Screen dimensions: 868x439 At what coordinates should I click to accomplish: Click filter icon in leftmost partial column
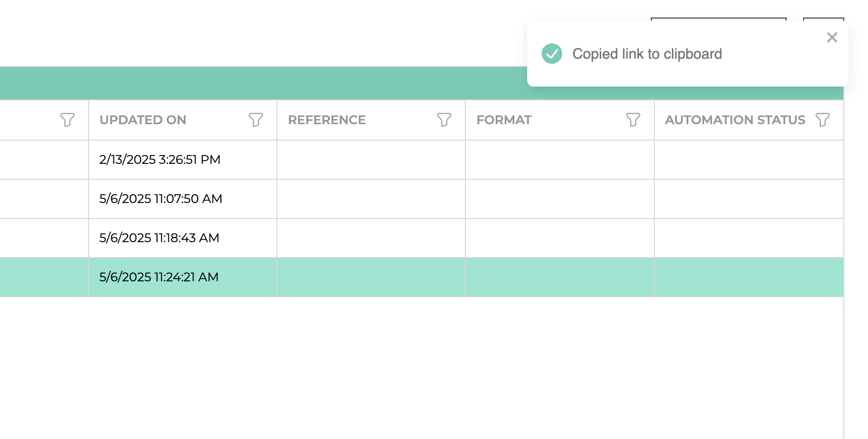67,120
